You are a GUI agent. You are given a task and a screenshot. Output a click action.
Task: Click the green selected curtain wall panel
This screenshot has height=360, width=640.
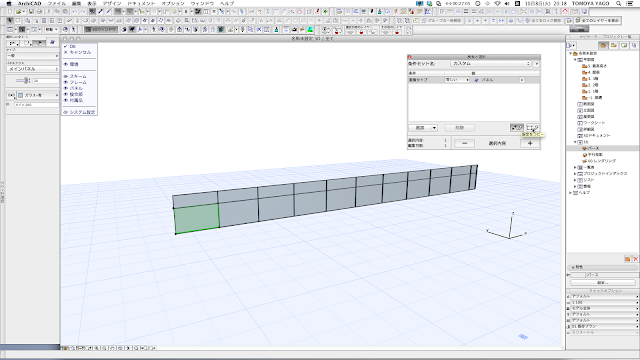(197, 218)
